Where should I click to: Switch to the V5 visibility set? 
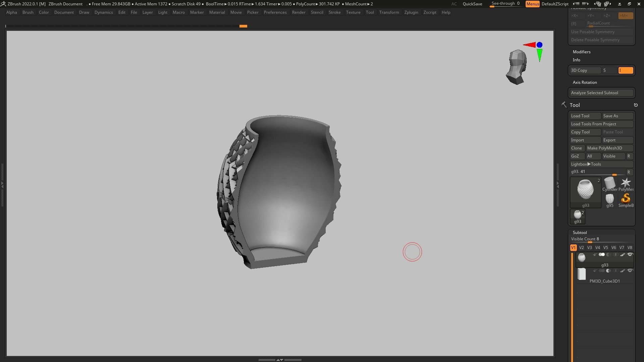605,247
